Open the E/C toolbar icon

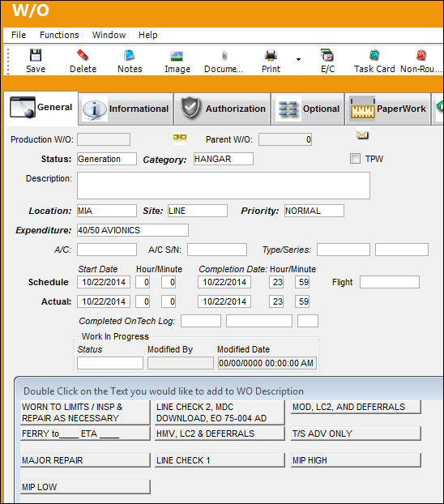pyautogui.click(x=327, y=55)
